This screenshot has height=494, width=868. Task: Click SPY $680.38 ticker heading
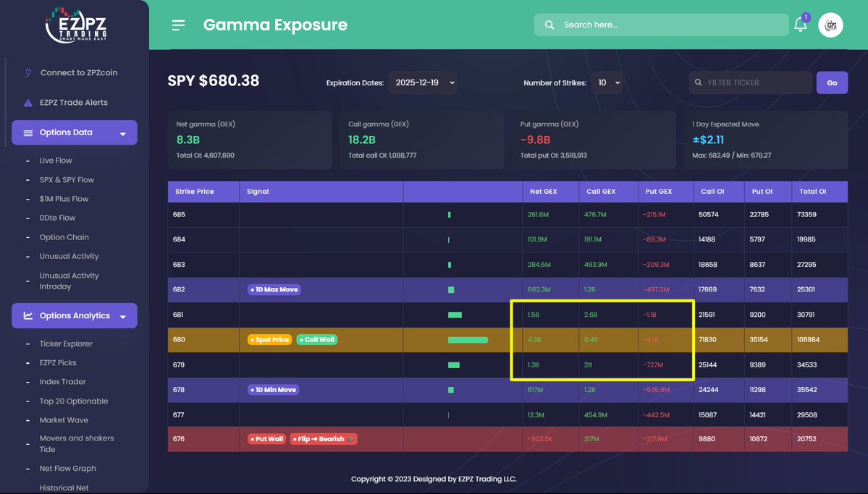(213, 81)
